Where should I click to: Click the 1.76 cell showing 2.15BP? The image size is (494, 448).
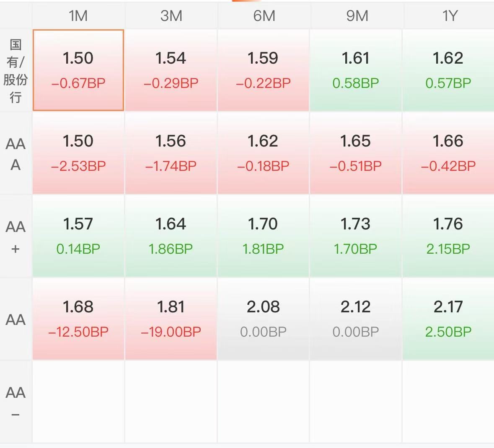(x=449, y=236)
